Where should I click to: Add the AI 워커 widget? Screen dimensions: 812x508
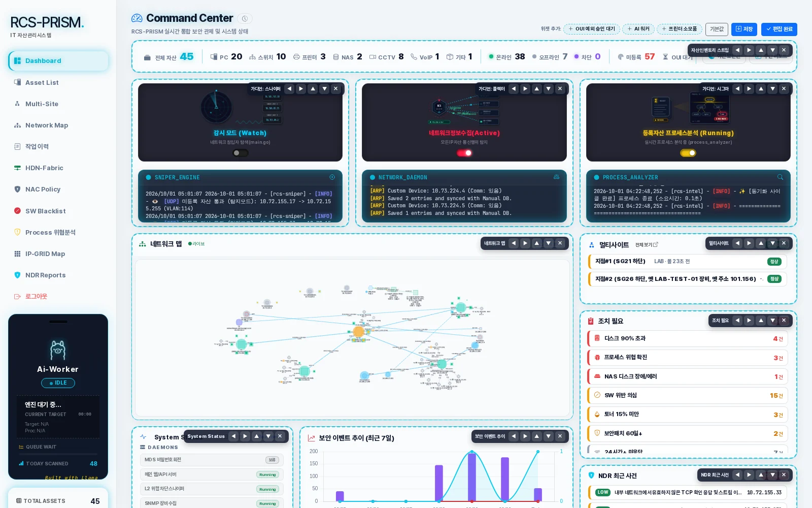click(638, 29)
